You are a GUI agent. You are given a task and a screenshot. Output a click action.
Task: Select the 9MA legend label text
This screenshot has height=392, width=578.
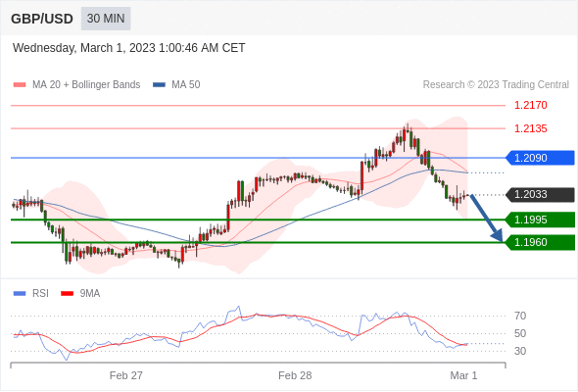pyautogui.click(x=90, y=294)
